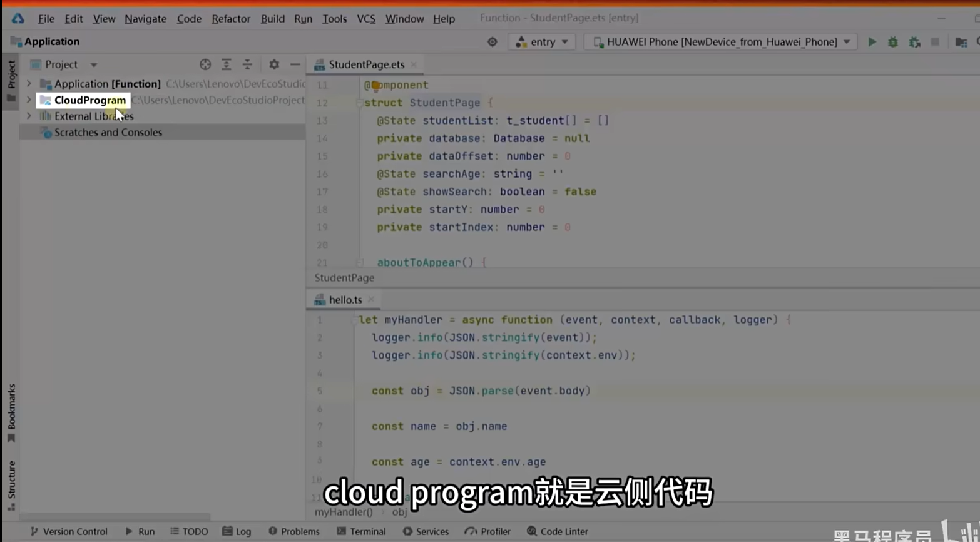Image resolution: width=980 pixels, height=542 pixels.
Task: Hide the Project panel with minus icon
Action: [295, 64]
